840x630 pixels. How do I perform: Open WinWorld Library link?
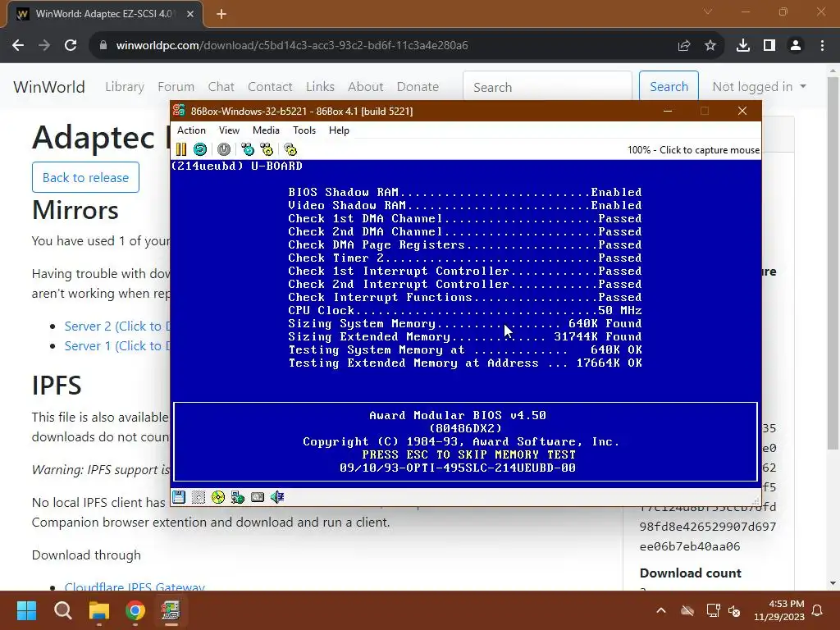[125, 87]
